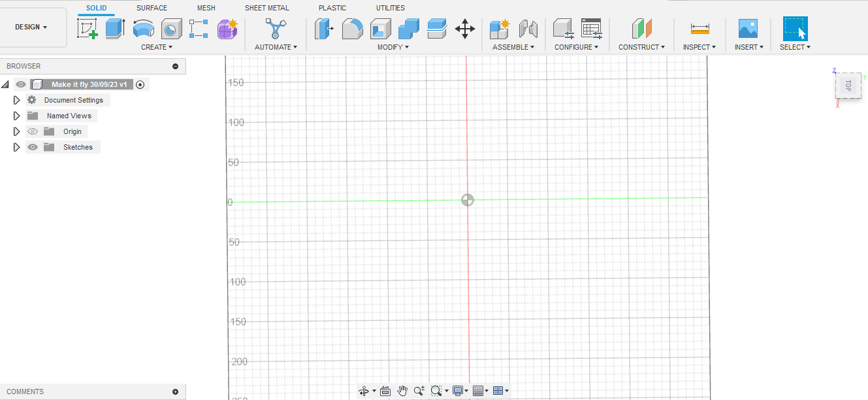Screen dimensions: 868x400
Task: Activate the Press Pull modify tool
Action: [324, 29]
